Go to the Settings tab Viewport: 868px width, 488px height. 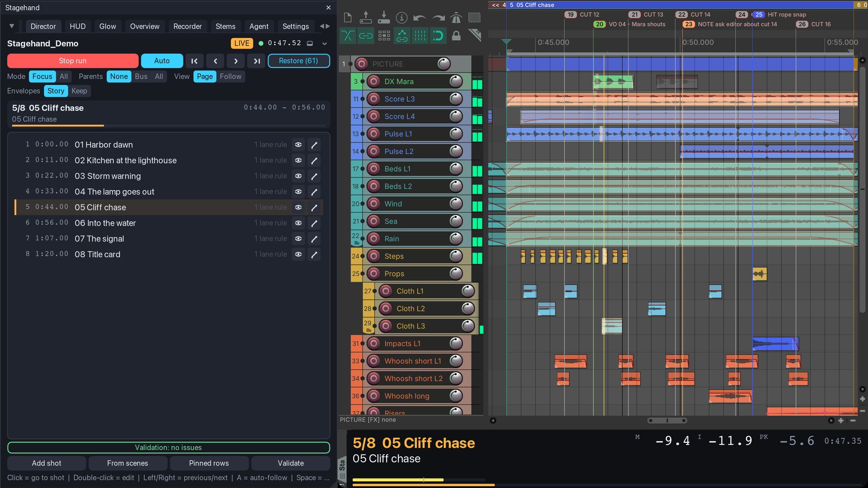296,26
